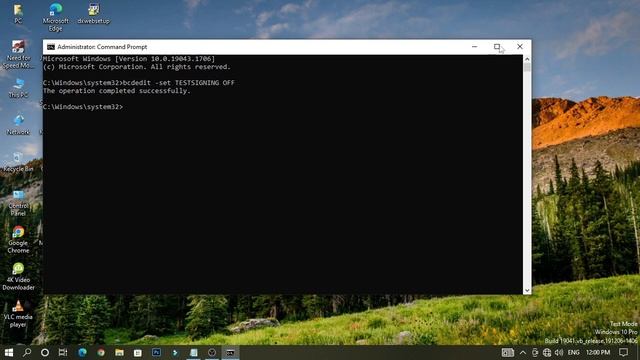Screen dimensions: 640x360
Task: Show hidden system tray icons
Action: coord(523,352)
